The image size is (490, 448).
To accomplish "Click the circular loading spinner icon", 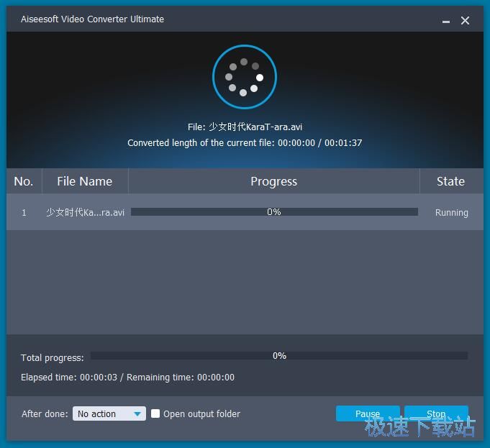I will click(x=245, y=77).
